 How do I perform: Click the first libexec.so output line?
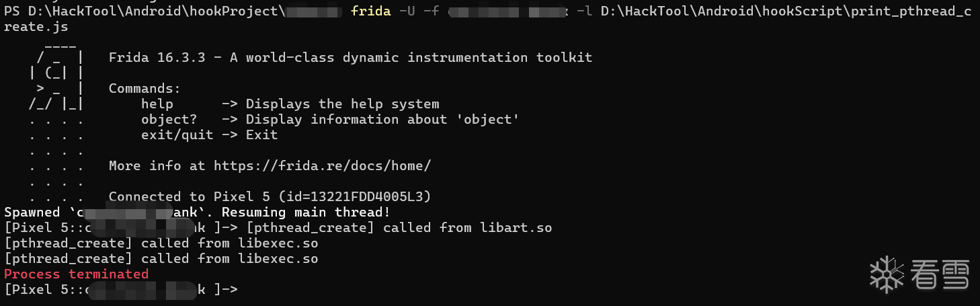pyautogui.click(x=161, y=243)
